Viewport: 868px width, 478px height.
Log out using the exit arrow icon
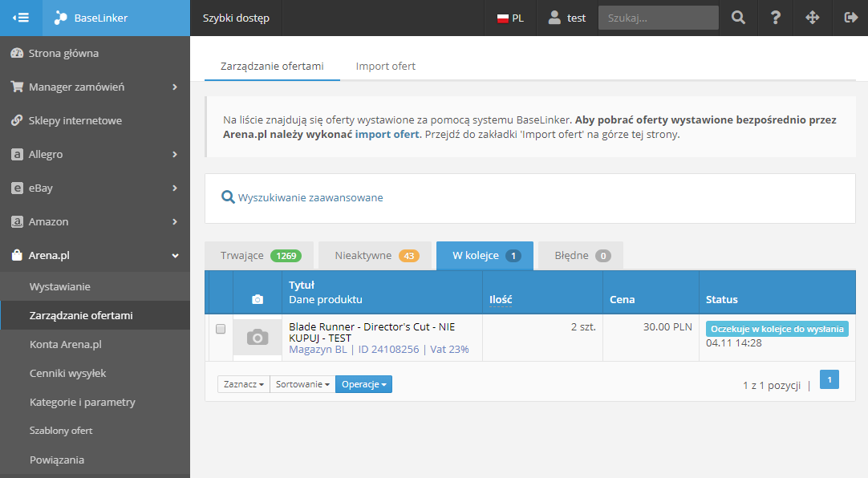[x=850, y=18]
